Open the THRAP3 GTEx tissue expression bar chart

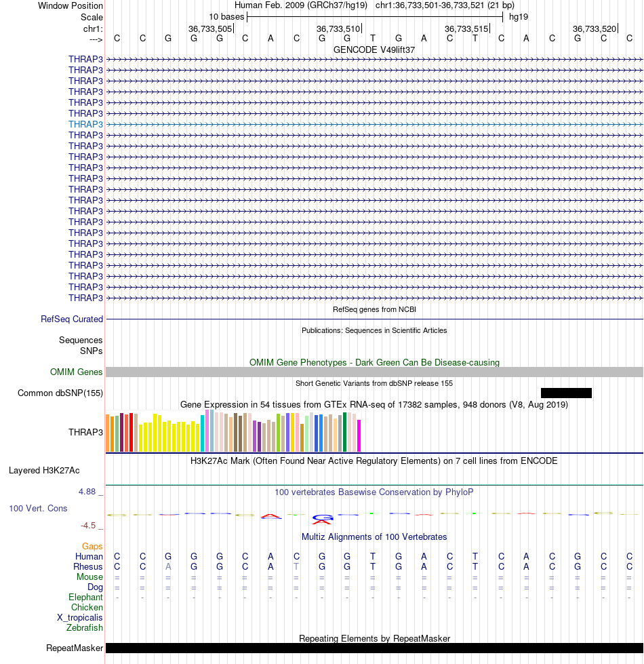click(233, 431)
